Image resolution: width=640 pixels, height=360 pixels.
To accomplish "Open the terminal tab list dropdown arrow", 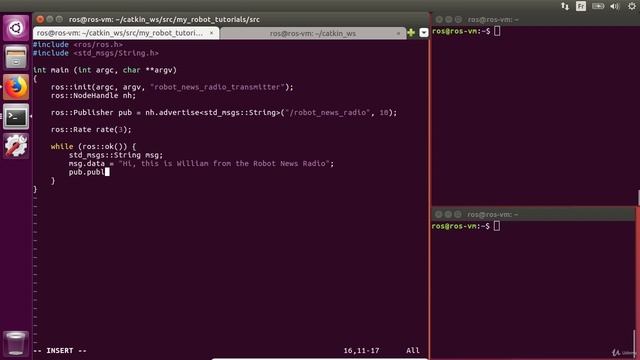I will click(424, 33).
